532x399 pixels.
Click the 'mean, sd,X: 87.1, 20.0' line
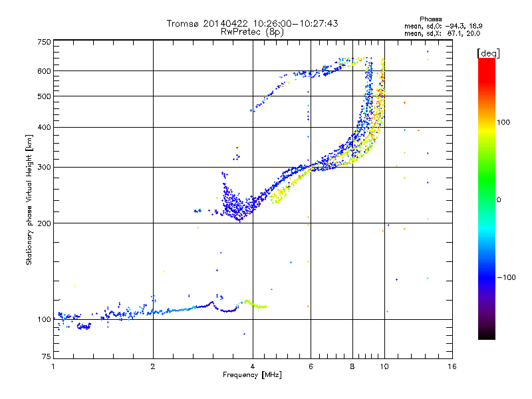coord(442,33)
